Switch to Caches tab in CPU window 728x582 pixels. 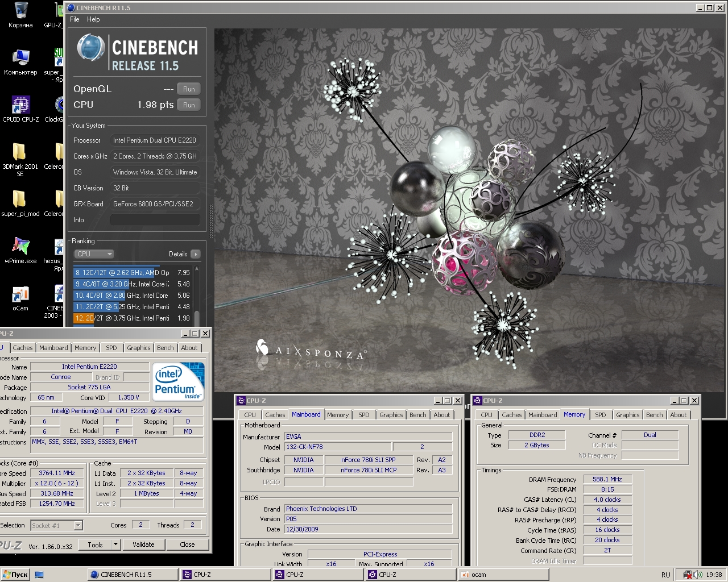(x=23, y=348)
